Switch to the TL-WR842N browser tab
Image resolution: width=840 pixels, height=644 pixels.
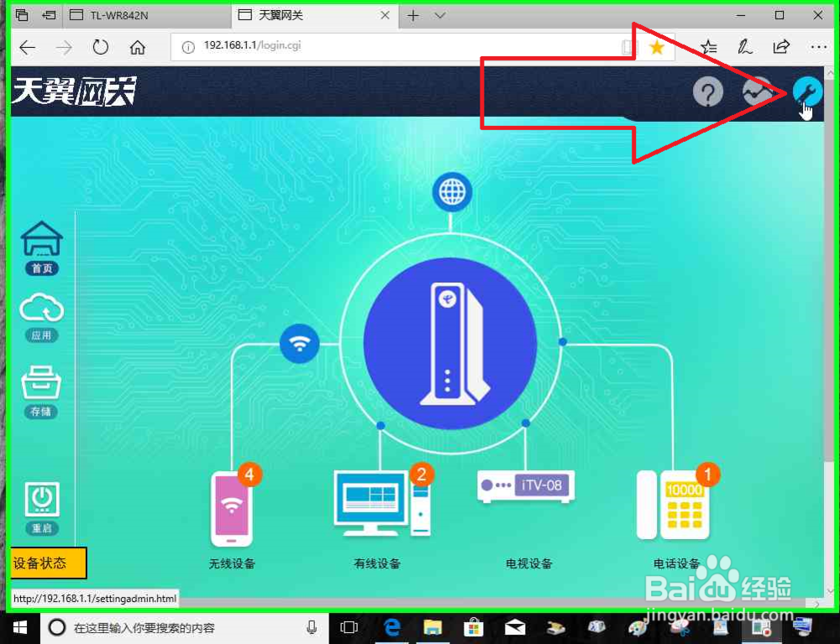[x=148, y=15]
